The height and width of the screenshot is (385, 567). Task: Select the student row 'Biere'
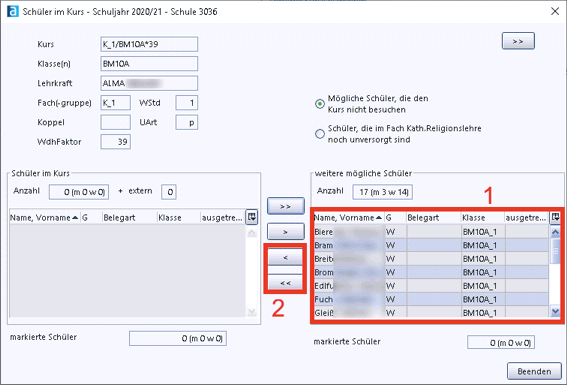431,232
